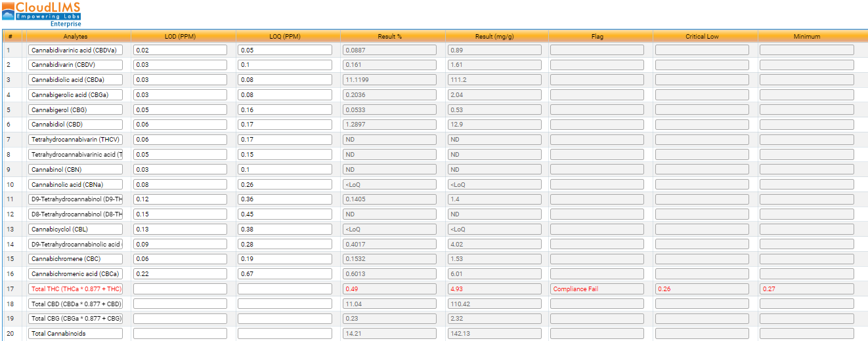Click LOD field 0.09 in row 14
Screen dimensions: 868x341
click(180, 244)
